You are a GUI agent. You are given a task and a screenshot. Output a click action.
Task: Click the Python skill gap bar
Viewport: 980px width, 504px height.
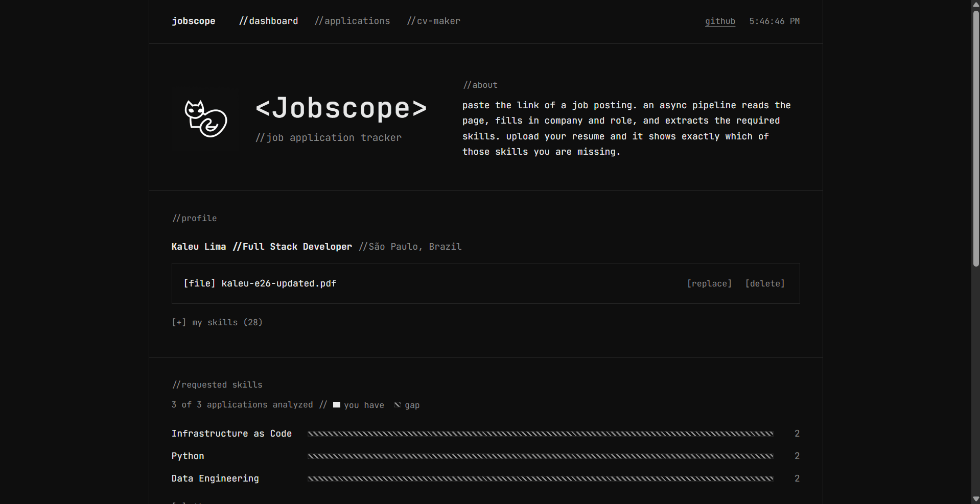coord(541,456)
